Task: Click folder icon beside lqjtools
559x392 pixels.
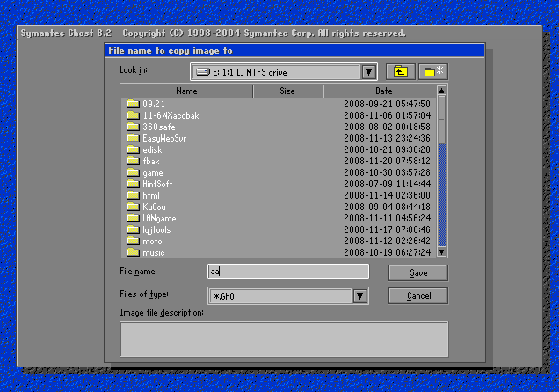Action: 133,229
